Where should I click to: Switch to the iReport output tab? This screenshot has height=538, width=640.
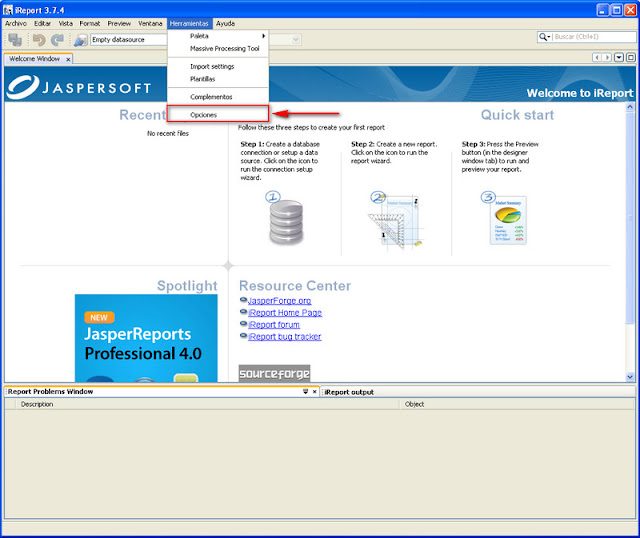pyautogui.click(x=349, y=392)
